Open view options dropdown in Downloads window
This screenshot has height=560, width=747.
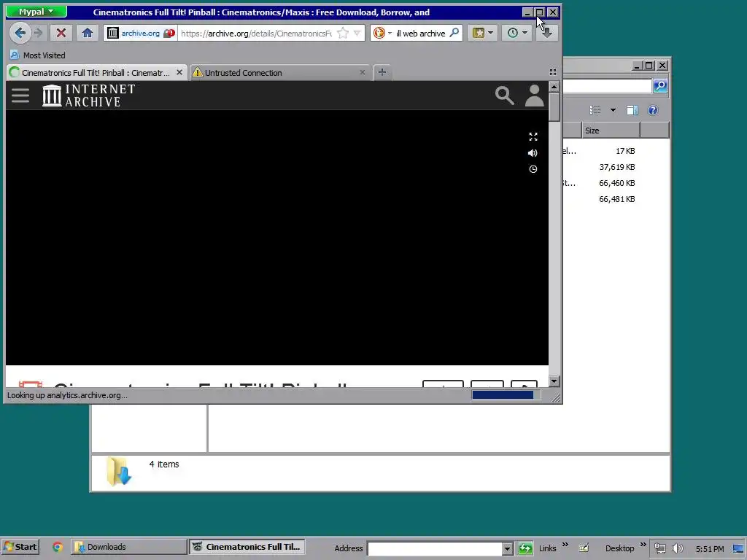pyautogui.click(x=613, y=110)
